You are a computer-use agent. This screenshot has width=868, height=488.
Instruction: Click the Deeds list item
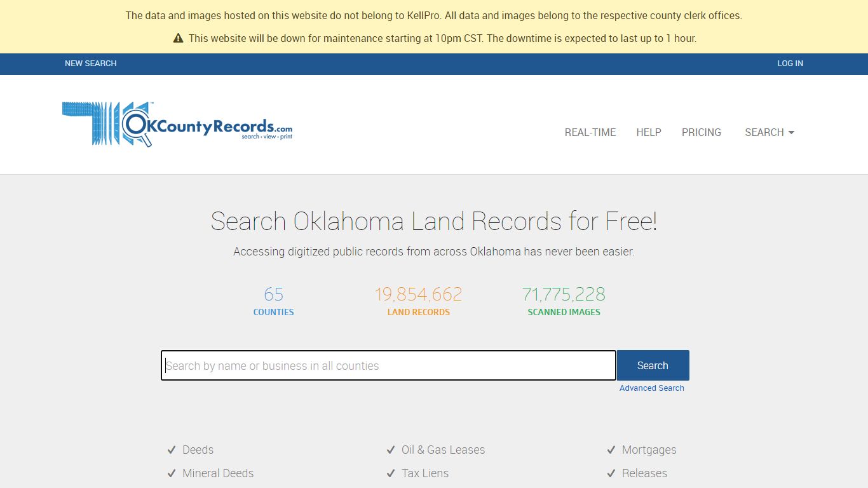198,450
